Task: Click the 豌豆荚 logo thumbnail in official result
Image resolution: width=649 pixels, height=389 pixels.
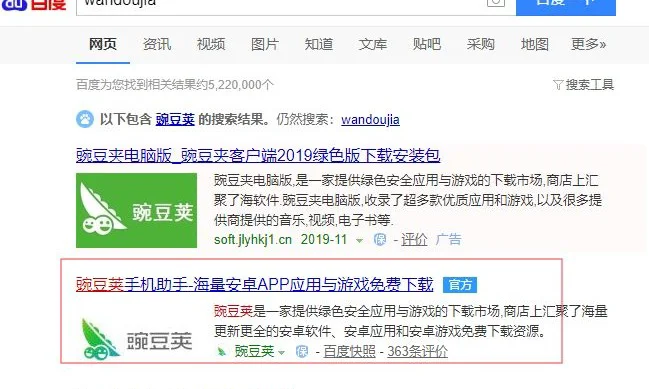Action: [137, 339]
